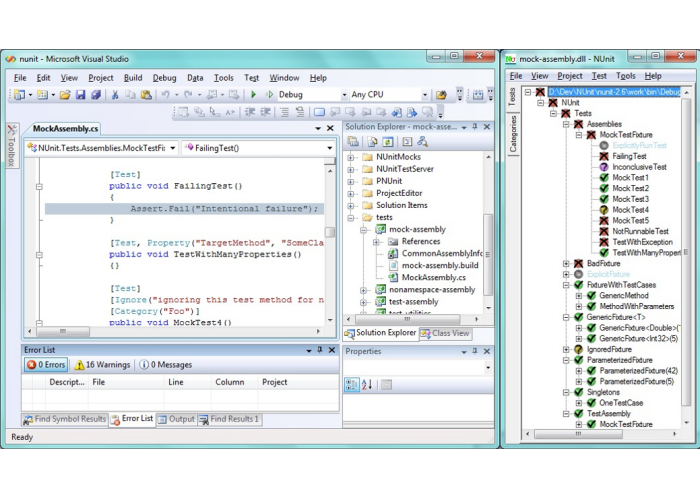
Task: Open the Window menu in Visual Studio
Action: (x=284, y=78)
